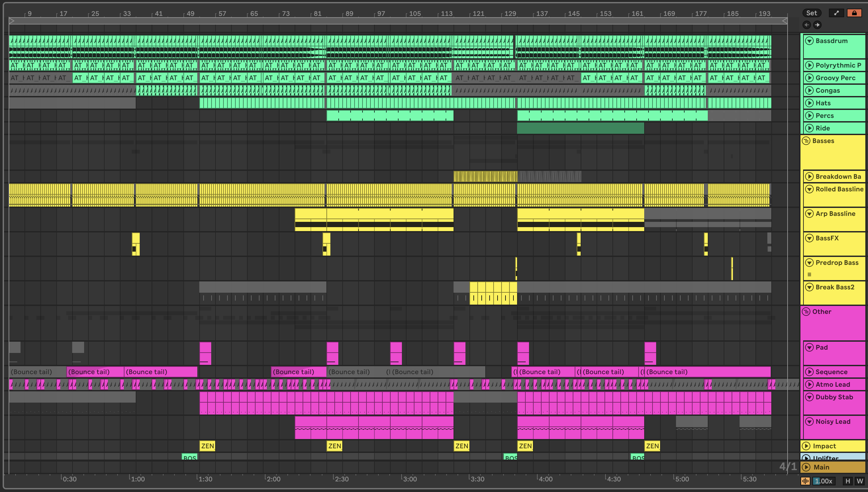Unfold the Sequence track
Image resolution: width=868 pixels, height=492 pixels.
pyautogui.click(x=809, y=372)
